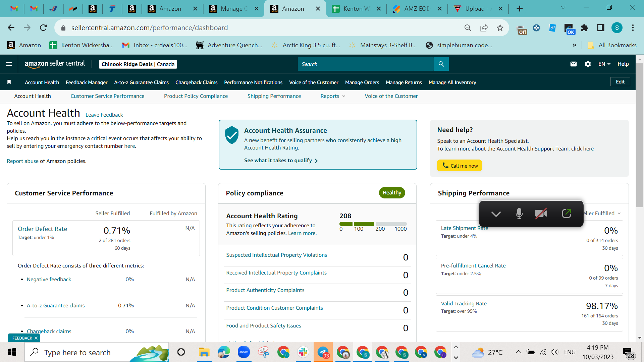Viewport: 644px width, 362px height.
Task: Switch to Customer Service Performance tab
Action: click(107, 96)
